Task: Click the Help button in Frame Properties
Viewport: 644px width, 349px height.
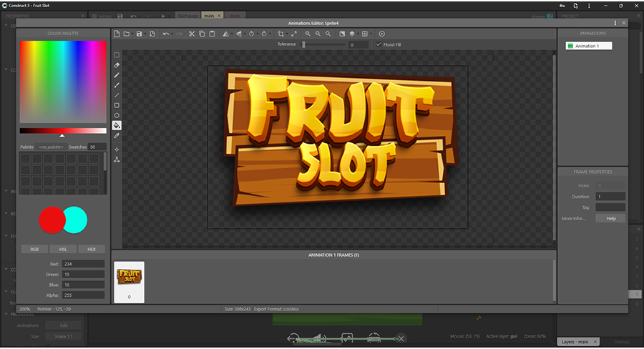Action: [x=610, y=218]
